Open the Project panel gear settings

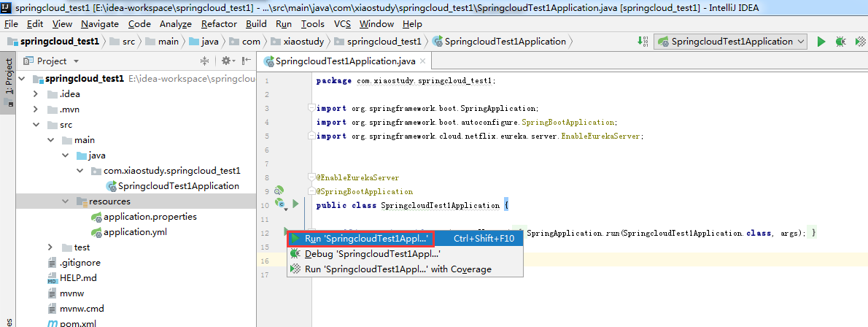(x=228, y=61)
